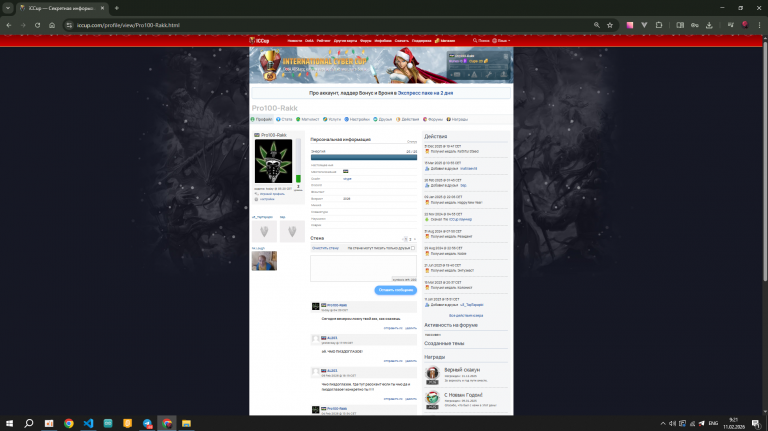The height and width of the screenshot is (431, 768).
Task: Go to wall page 2
Action: pyautogui.click(x=410, y=239)
